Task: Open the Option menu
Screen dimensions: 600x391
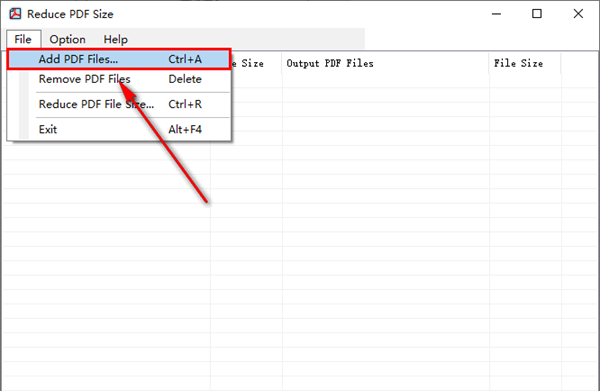Action: pyautogui.click(x=67, y=39)
